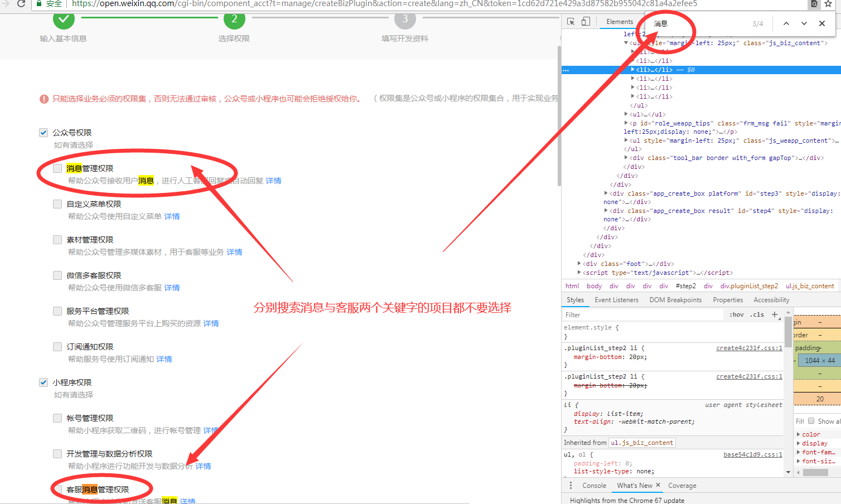The image size is (841, 504).
Task: Expand the div class foot node
Action: tap(579, 264)
